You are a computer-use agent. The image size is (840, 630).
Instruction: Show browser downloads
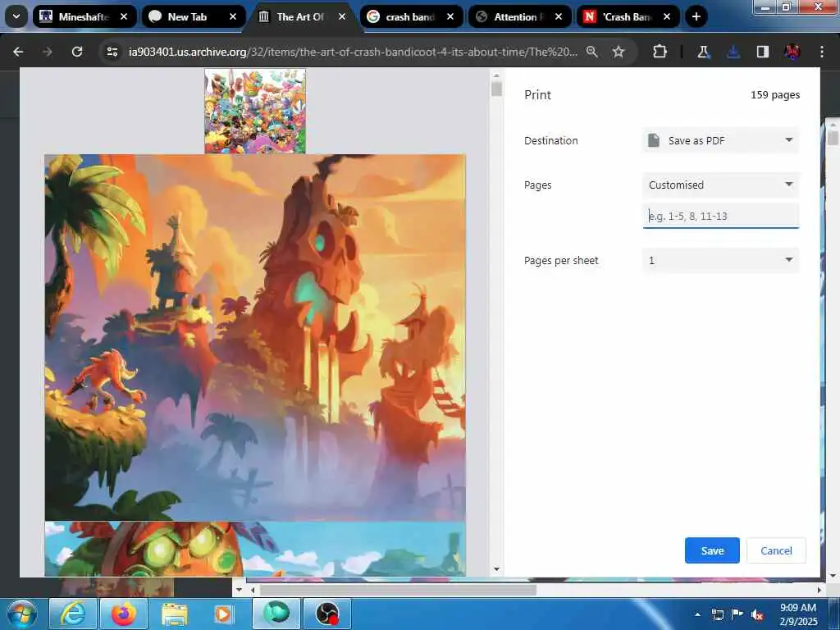(x=733, y=52)
